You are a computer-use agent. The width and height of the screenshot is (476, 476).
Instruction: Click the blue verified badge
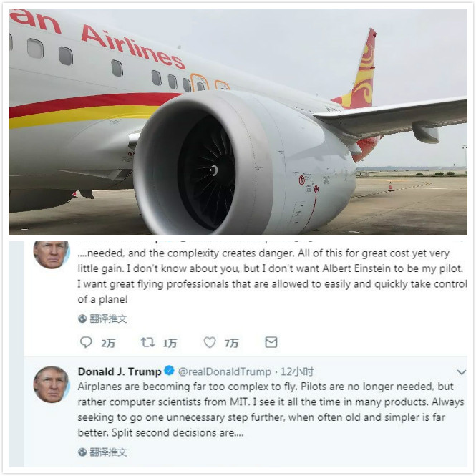[x=169, y=371]
